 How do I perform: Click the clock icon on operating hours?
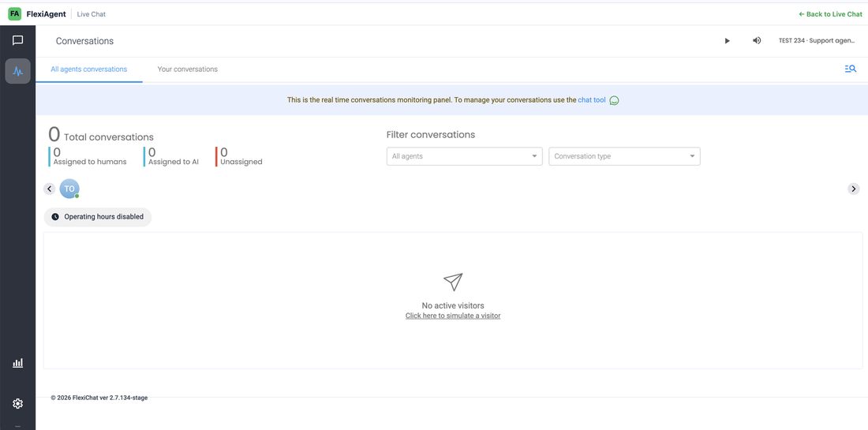[55, 217]
